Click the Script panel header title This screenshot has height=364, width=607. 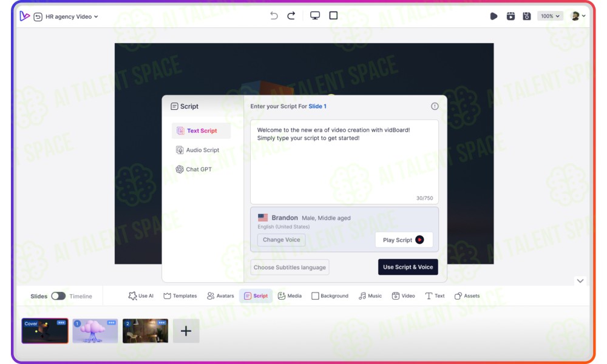pos(185,106)
